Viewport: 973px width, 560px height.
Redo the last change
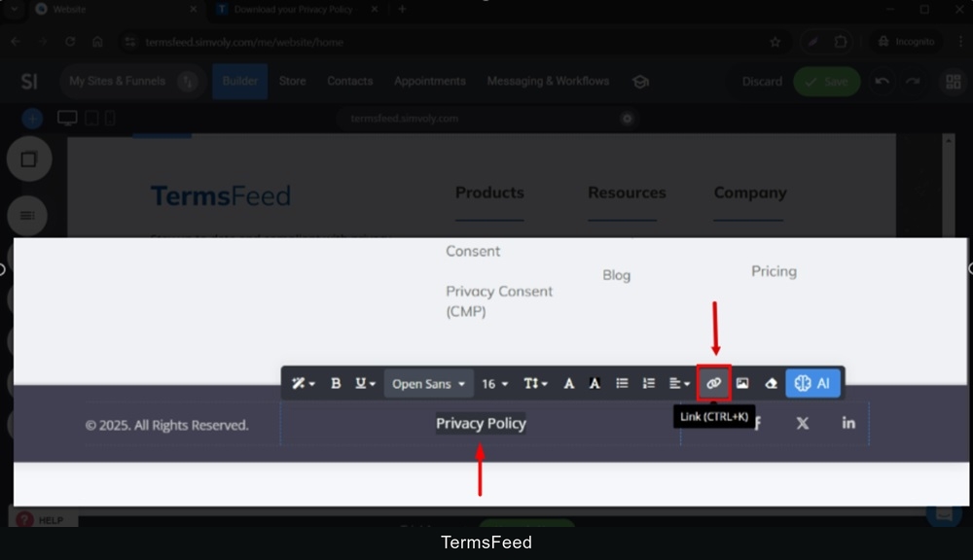click(913, 82)
